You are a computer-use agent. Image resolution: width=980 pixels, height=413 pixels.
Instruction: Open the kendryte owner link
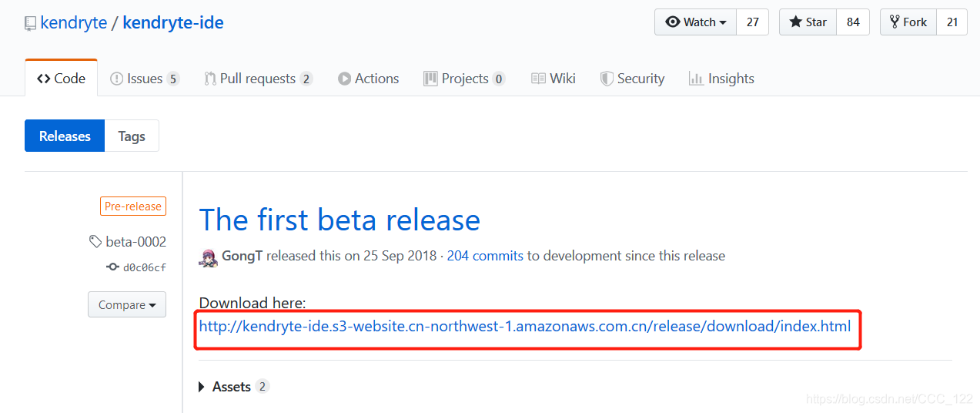[x=74, y=22]
